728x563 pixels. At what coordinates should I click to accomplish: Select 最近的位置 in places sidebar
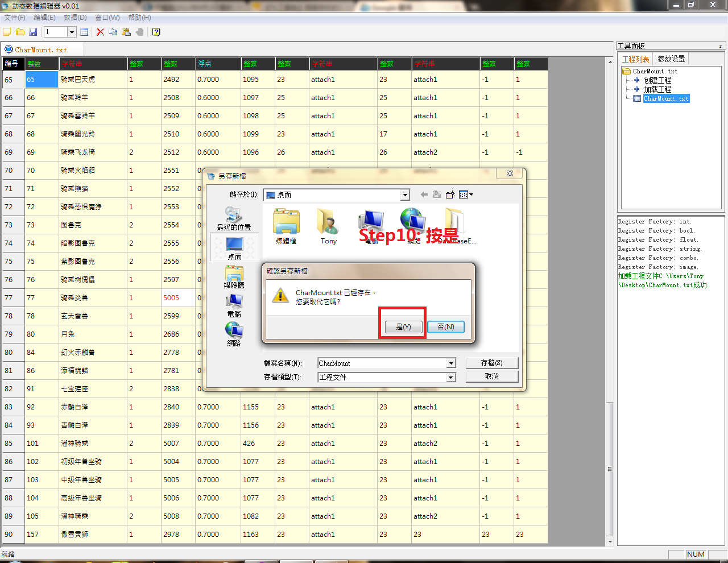[234, 219]
